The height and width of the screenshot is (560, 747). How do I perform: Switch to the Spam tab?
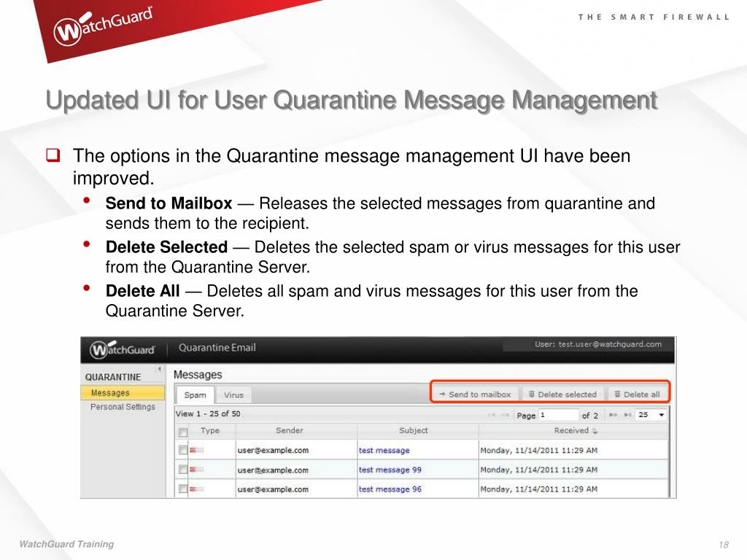(x=196, y=395)
